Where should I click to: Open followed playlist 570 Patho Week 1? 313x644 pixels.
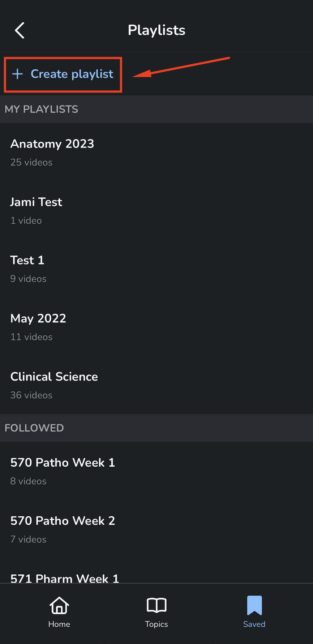tap(63, 463)
